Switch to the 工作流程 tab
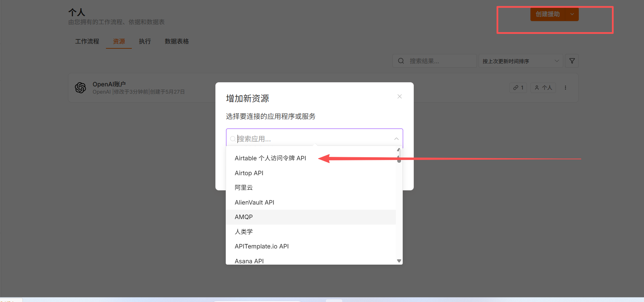This screenshot has height=302, width=644. click(87, 41)
